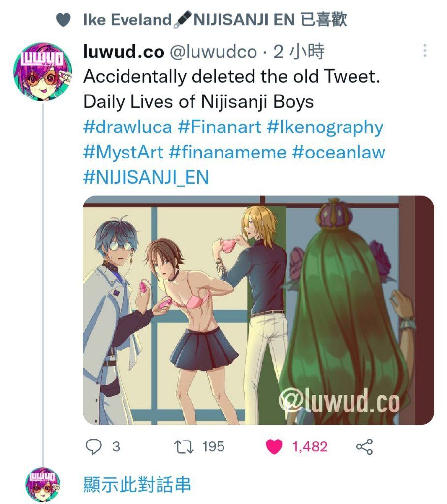This screenshot has width=447, height=504.
Task: View the 1,482 likes count
Action: point(310,447)
